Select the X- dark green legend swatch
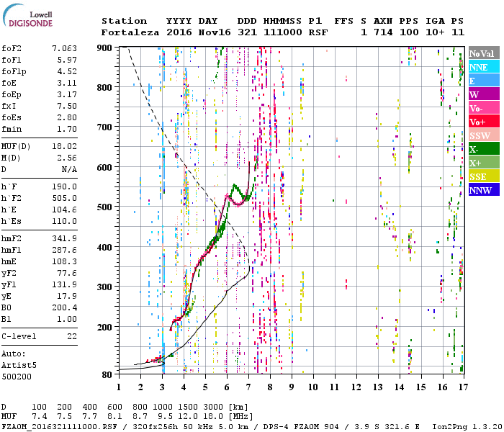This screenshot has width=504, height=432. [484, 149]
